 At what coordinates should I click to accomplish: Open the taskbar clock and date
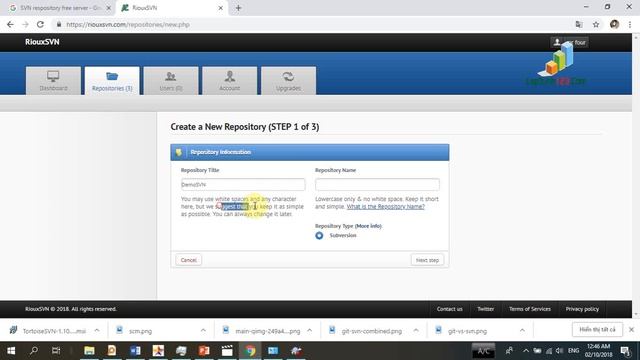598,351
